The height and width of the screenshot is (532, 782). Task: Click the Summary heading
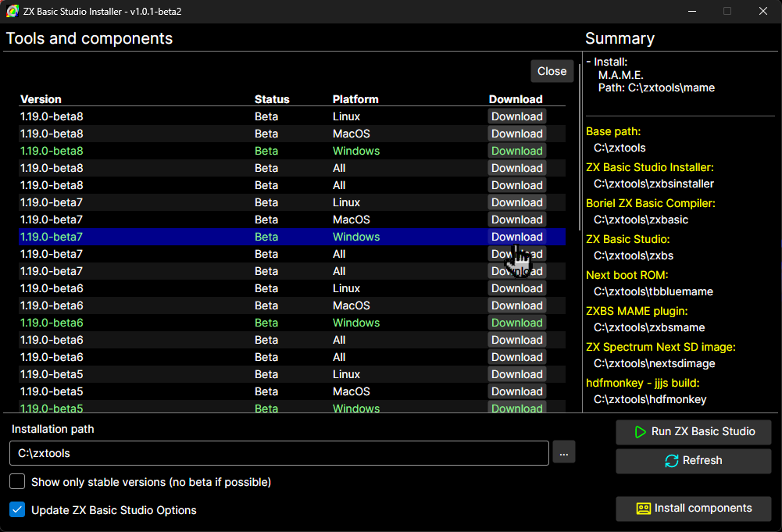click(x=620, y=38)
